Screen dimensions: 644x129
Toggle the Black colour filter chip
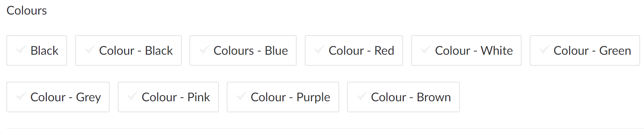click(x=37, y=50)
